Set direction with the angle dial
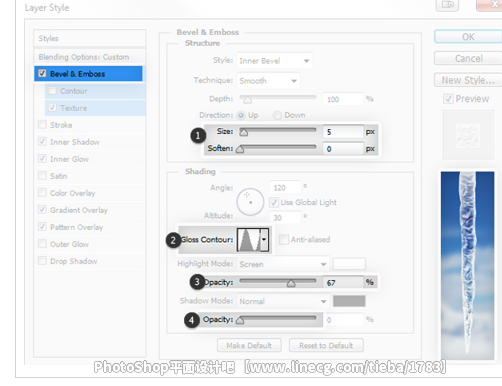 pyautogui.click(x=250, y=202)
